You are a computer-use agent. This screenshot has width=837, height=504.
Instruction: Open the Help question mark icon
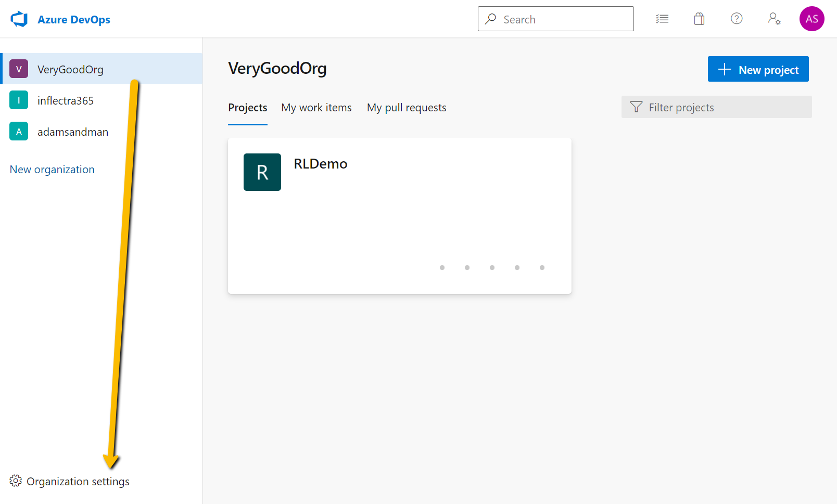click(x=737, y=19)
